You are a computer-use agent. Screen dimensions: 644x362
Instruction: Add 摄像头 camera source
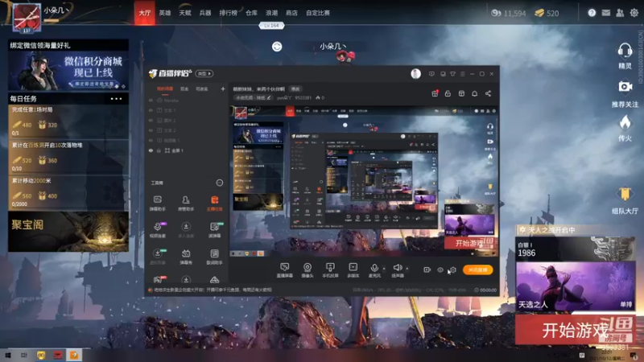308,270
